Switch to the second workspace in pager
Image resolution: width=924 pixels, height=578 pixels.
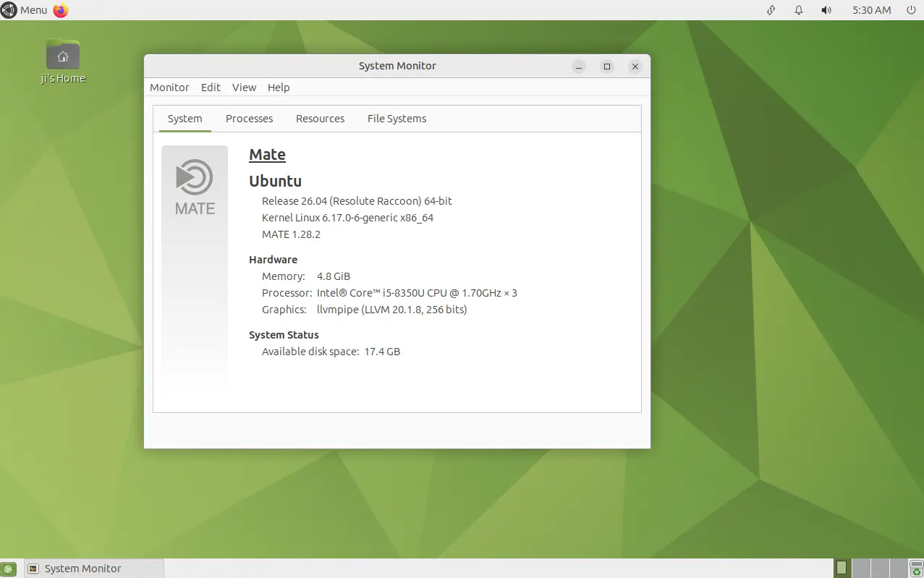pos(861,568)
